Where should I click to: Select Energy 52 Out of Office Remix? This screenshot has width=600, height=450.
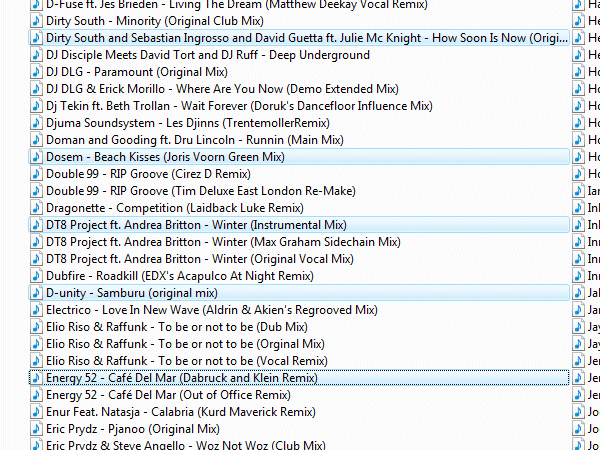tap(168, 395)
